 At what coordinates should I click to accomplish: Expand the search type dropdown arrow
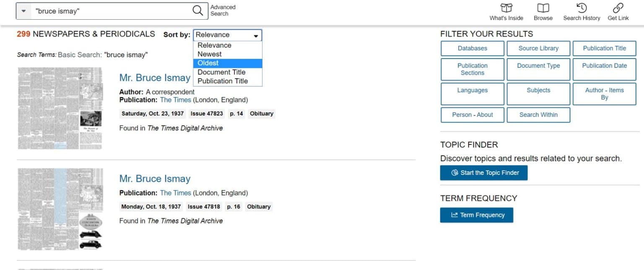tap(23, 11)
